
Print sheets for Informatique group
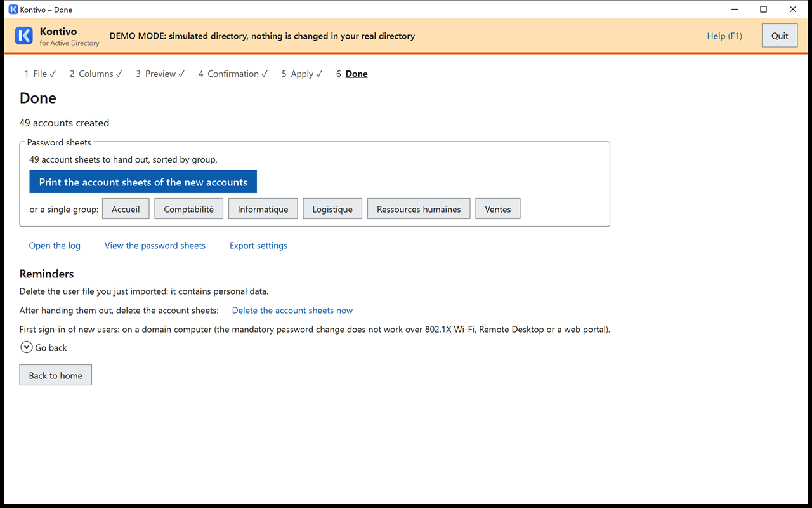(x=263, y=209)
